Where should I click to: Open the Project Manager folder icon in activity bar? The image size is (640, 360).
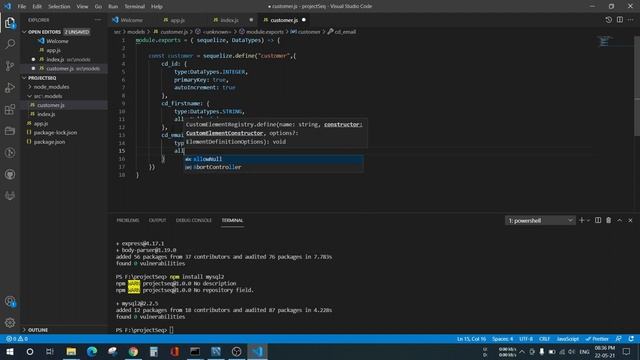pyautogui.click(x=10, y=131)
